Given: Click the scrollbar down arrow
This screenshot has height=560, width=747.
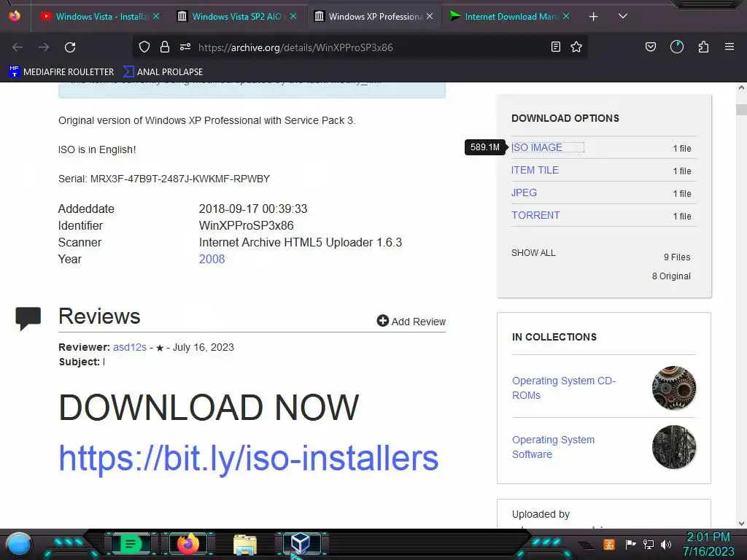Looking at the screenshot, I should [x=741, y=524].
